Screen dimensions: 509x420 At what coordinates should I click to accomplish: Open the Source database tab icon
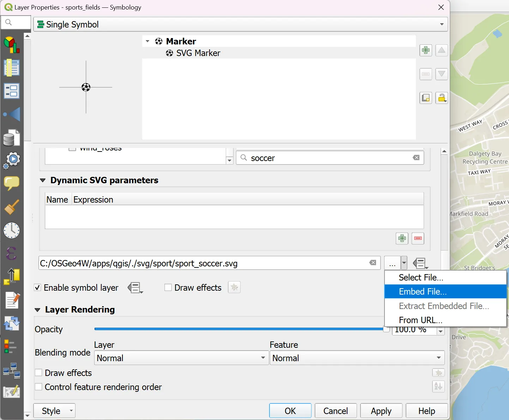pyautogui.click(x=12, y=137)
